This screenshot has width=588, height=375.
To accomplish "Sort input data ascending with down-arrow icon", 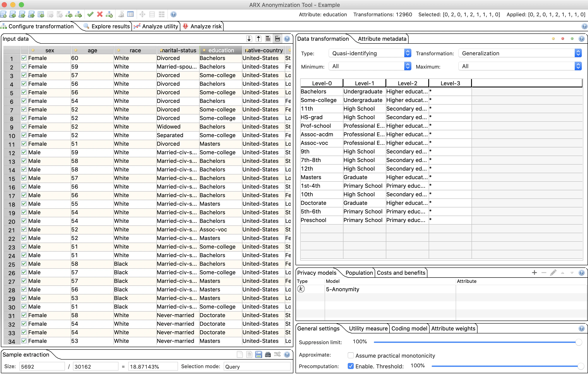I will 249,39.
